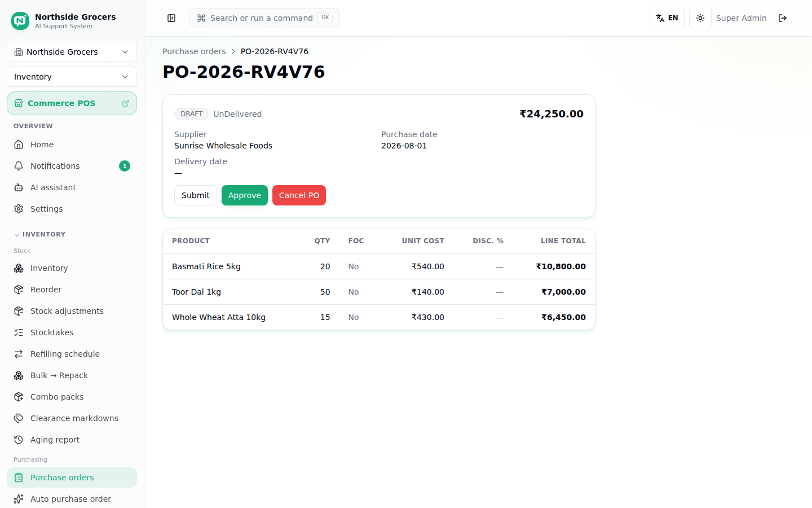Open Reorder page from sidebar
This screenshot has height=508, width=812.
72,290
